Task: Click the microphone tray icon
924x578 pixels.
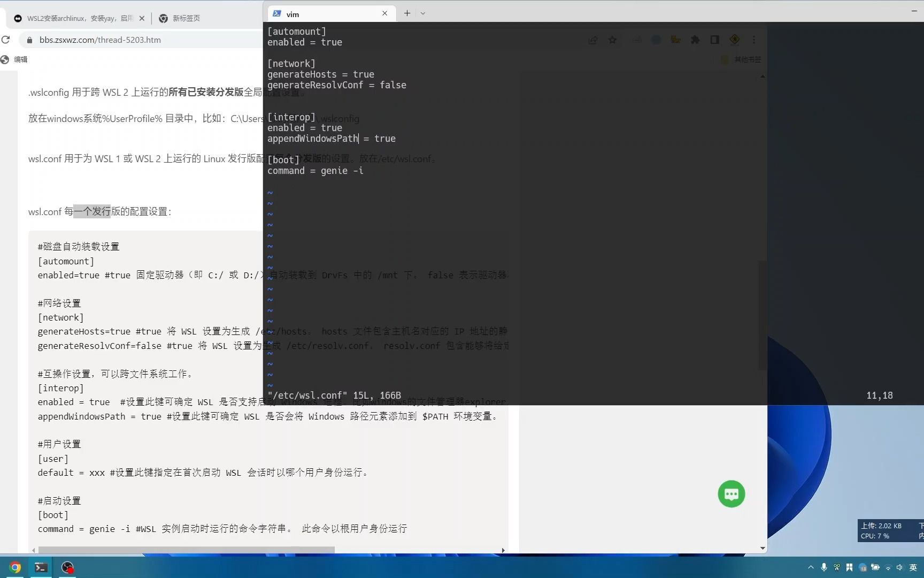Action: 824,567
